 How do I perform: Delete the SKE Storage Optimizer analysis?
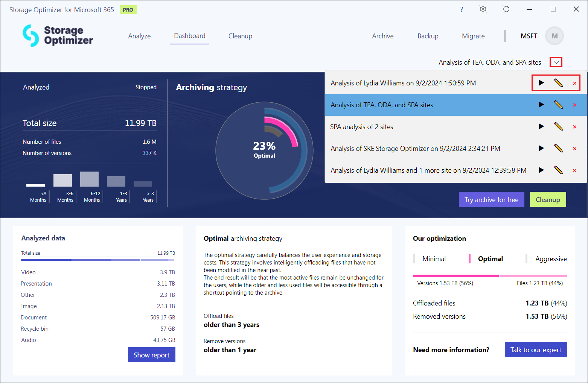pos(574,149)
